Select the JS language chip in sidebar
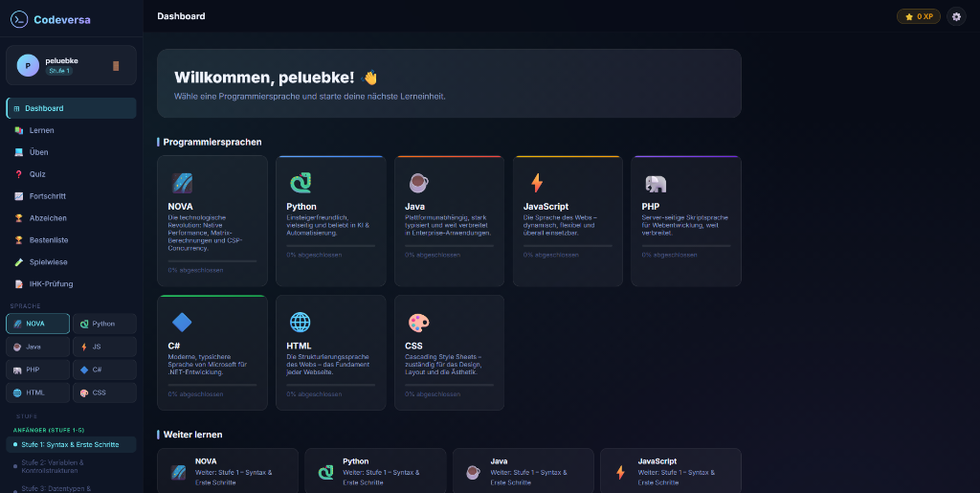This screenshot has height=493, width=980. [x=104, y=347]
